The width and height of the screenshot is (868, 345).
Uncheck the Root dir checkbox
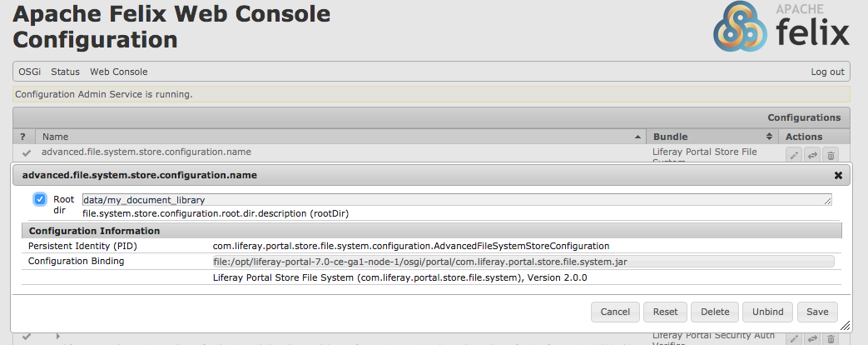click(x=40, y=199)
